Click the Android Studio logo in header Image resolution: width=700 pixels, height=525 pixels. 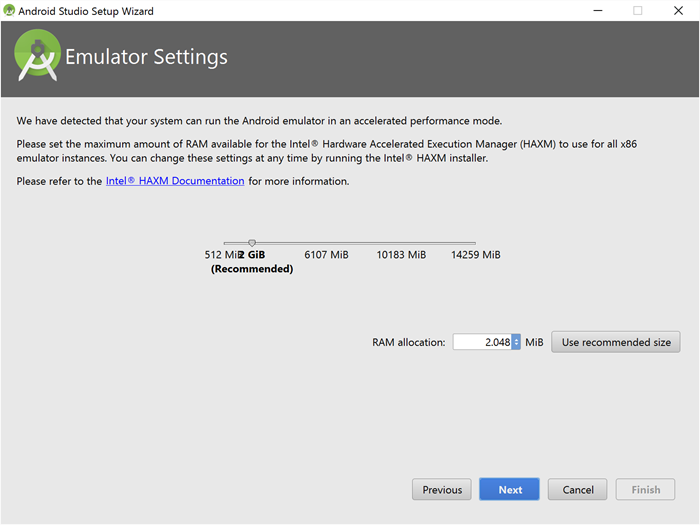pos(38,55)
